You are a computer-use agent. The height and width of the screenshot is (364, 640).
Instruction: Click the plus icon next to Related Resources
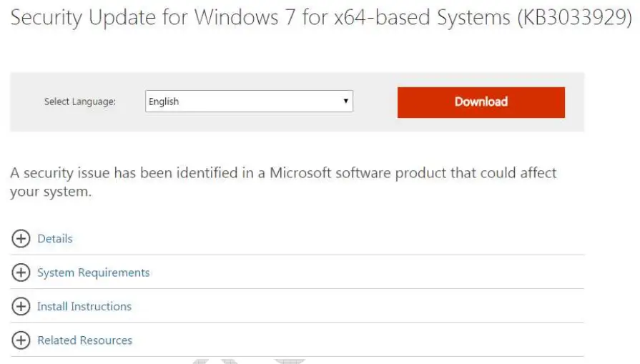(21, 340)
